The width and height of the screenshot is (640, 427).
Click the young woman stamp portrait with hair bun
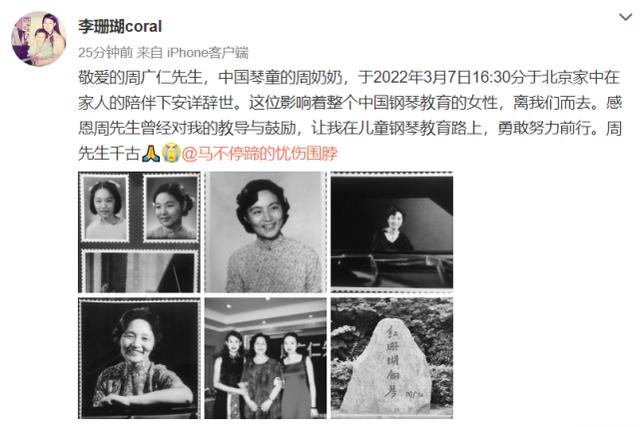point(172,209)
